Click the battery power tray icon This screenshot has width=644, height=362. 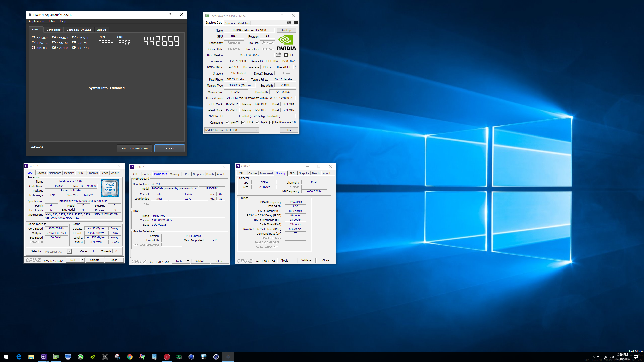tap(599, 357)
